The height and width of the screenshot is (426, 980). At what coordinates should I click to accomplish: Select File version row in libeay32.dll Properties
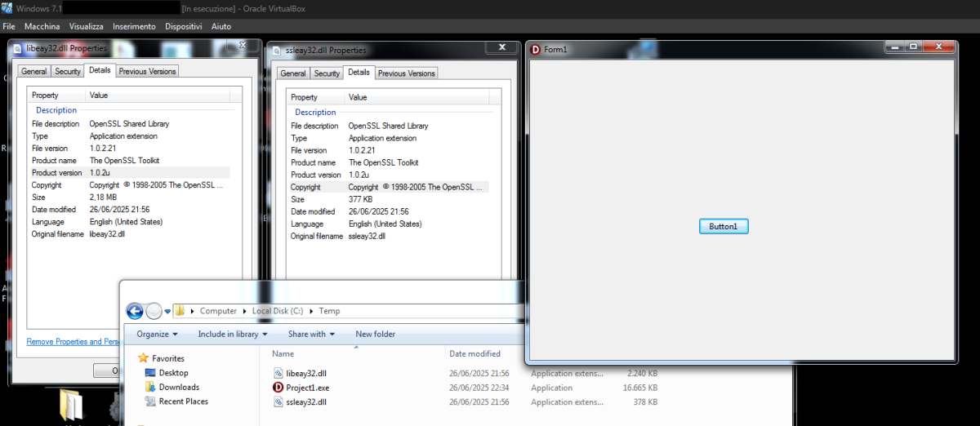[130, 149]
